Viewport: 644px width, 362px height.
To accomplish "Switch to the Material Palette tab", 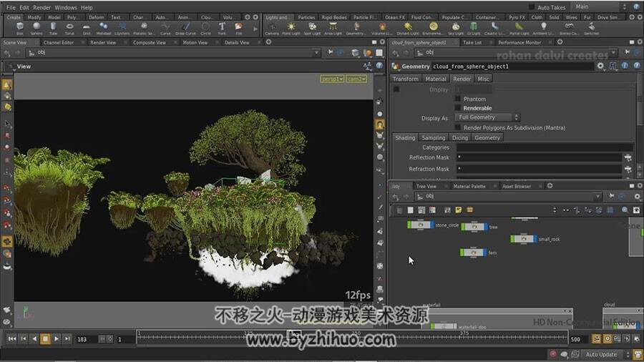I will pos(469,186).
